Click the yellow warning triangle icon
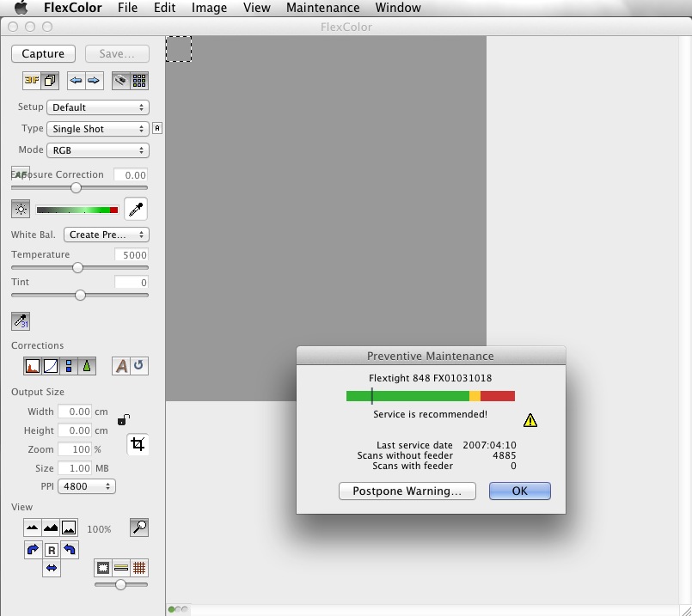This screenshot has height=616, width=692. coord(530,420)
